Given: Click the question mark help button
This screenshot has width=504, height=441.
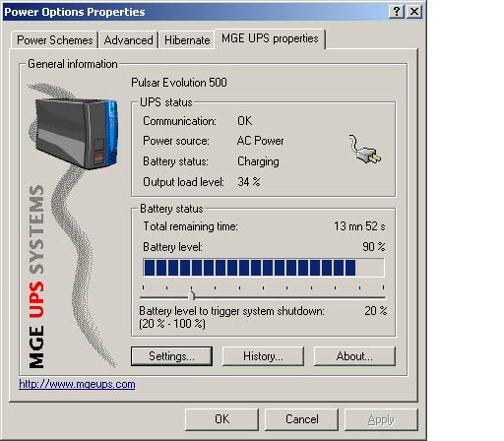Looking at the screenshot, I should pos(397,12).
